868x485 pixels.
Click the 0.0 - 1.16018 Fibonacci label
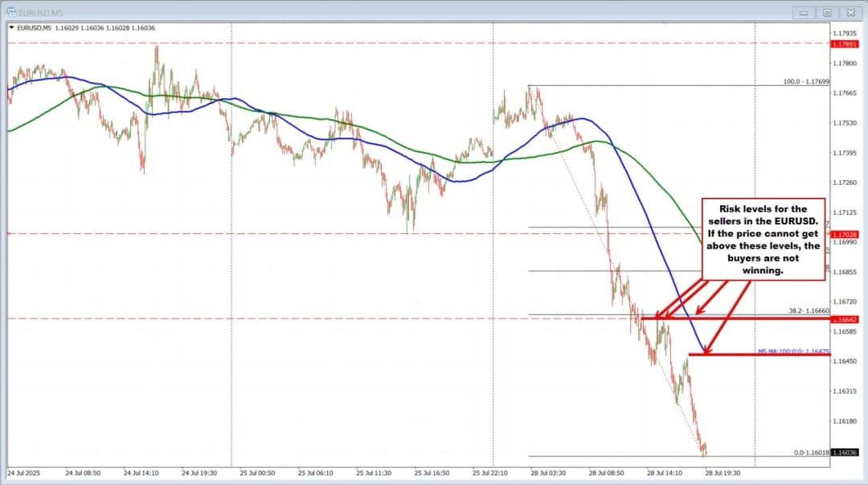[808, 453]
